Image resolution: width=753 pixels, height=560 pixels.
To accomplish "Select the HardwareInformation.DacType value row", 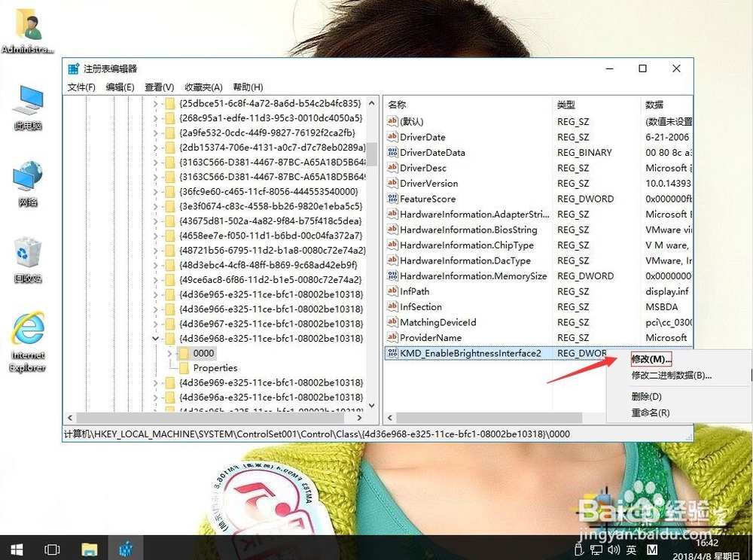I will [x=539, y=260].
